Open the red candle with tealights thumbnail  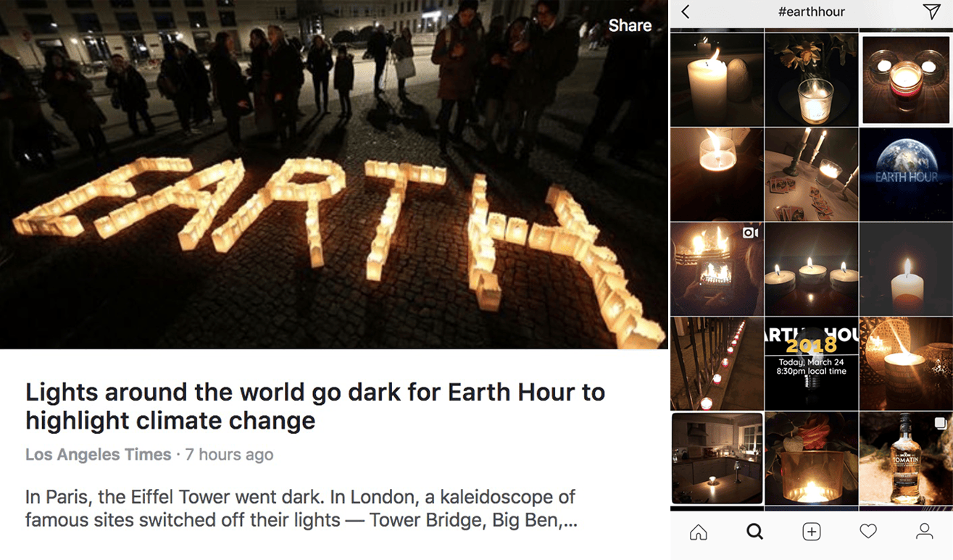pos(906,80)
